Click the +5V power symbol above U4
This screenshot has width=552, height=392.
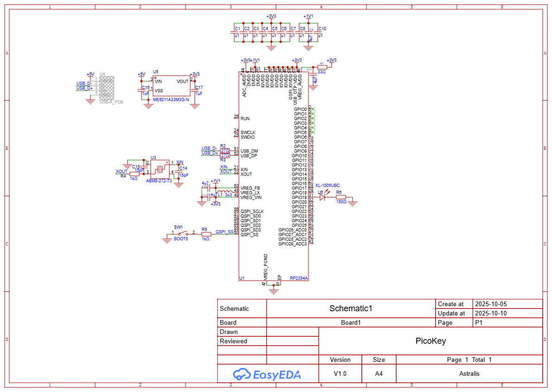(x=90, y=74)
